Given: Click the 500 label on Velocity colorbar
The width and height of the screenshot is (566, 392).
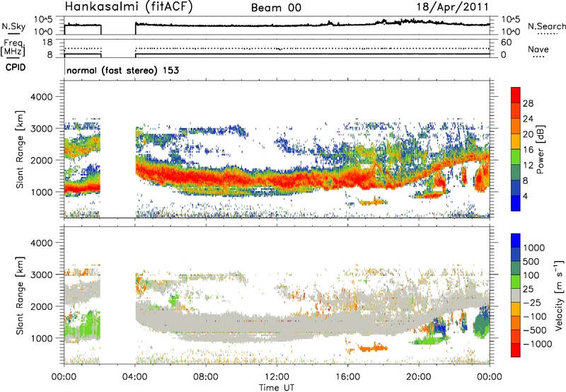Looking at the screenshot, I should [x=531, y=261].
